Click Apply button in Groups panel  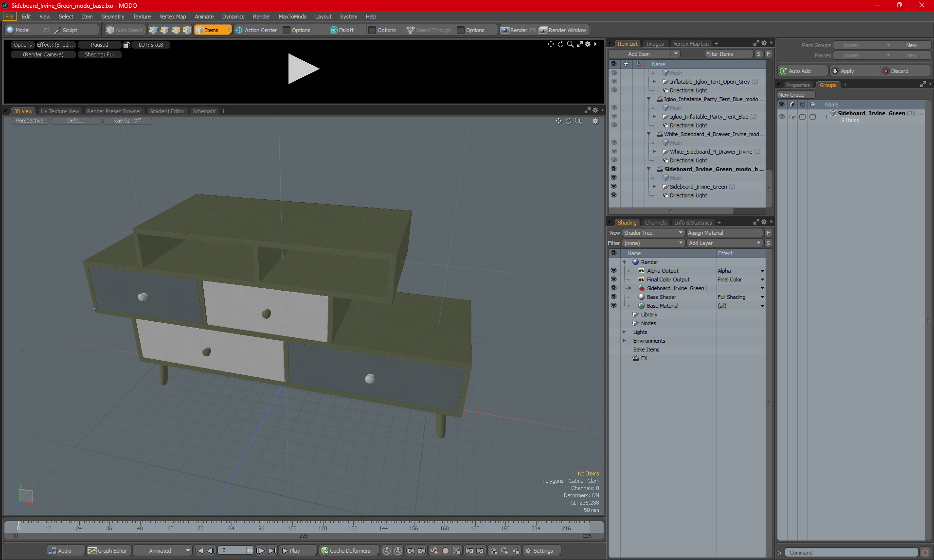pyautogui.click(x=854, y=71)
